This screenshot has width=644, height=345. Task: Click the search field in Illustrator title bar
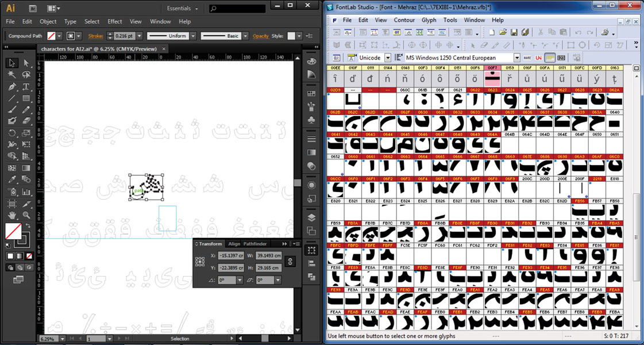(x=237, y=8)
